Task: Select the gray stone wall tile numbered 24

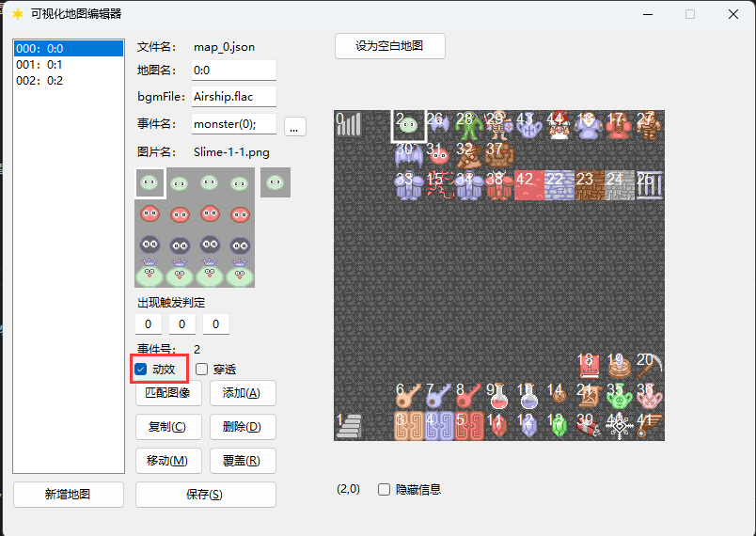Action: 619,185
